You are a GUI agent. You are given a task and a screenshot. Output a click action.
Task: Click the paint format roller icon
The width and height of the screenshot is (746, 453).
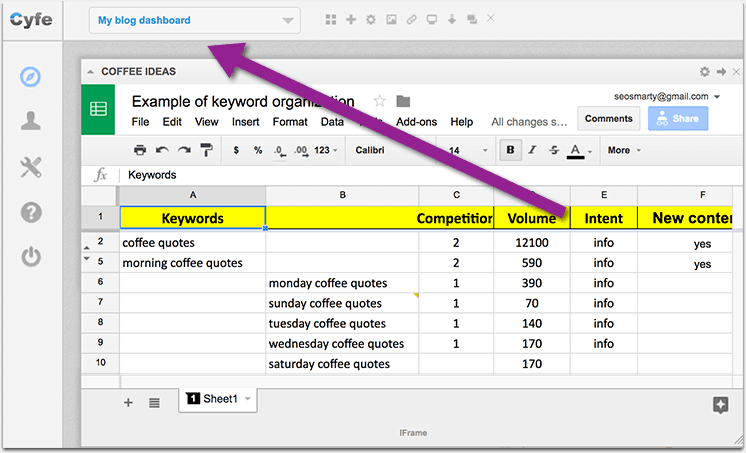[x=206, y=150]
